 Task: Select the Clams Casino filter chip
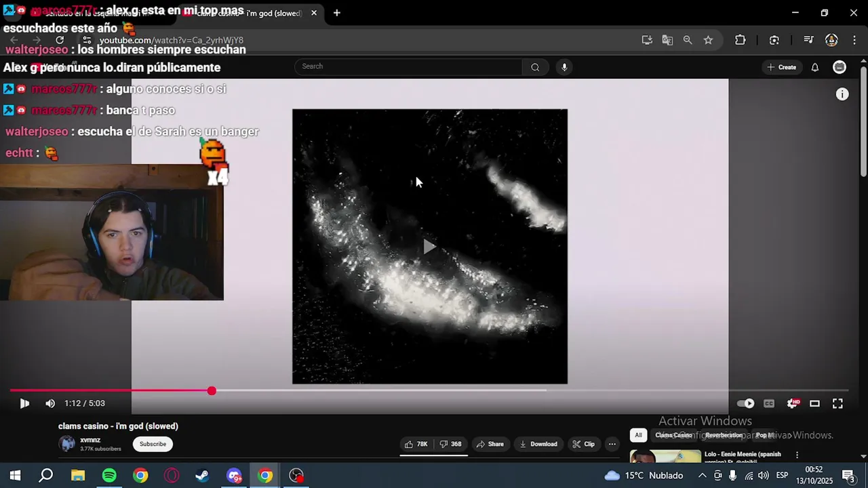pyautogui.click(x=673, y=435)
